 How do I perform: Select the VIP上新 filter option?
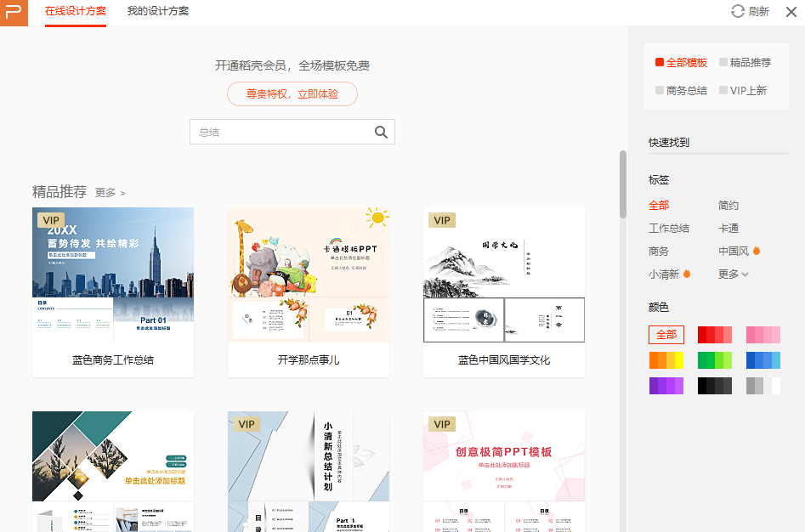(x=743, y=90)
